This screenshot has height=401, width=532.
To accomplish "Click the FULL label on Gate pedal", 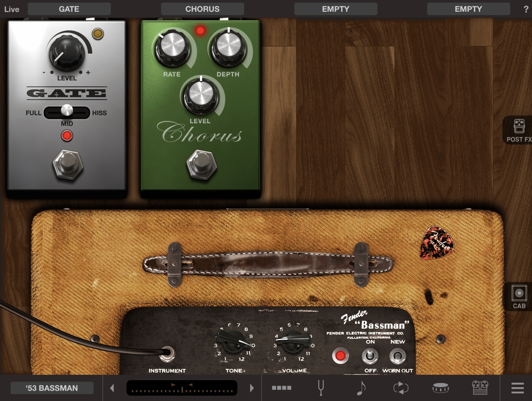I will coord(34,113).
